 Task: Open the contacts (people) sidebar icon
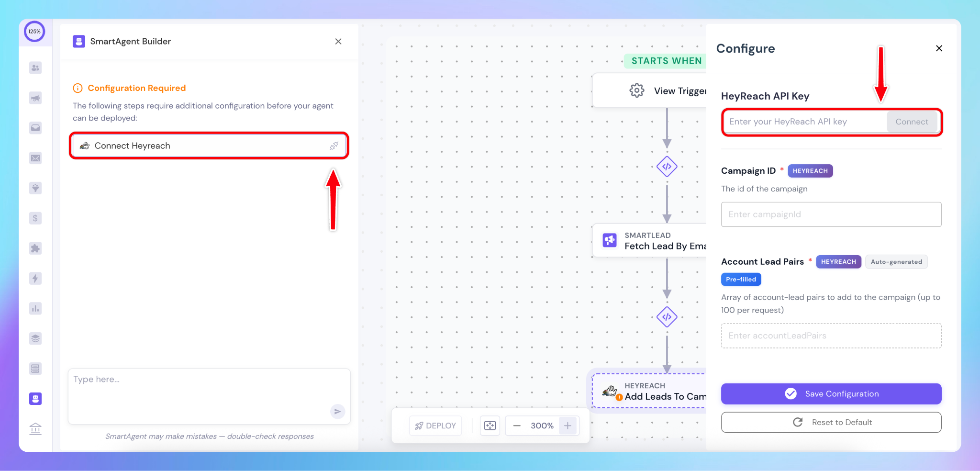coord(35,68)
